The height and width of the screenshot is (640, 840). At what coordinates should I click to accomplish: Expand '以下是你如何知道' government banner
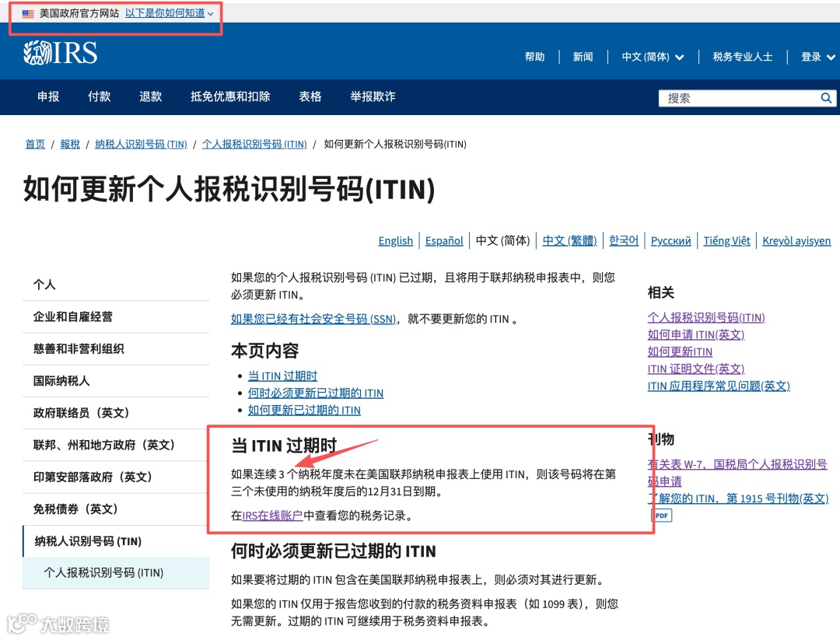click(x=170, y=13)
